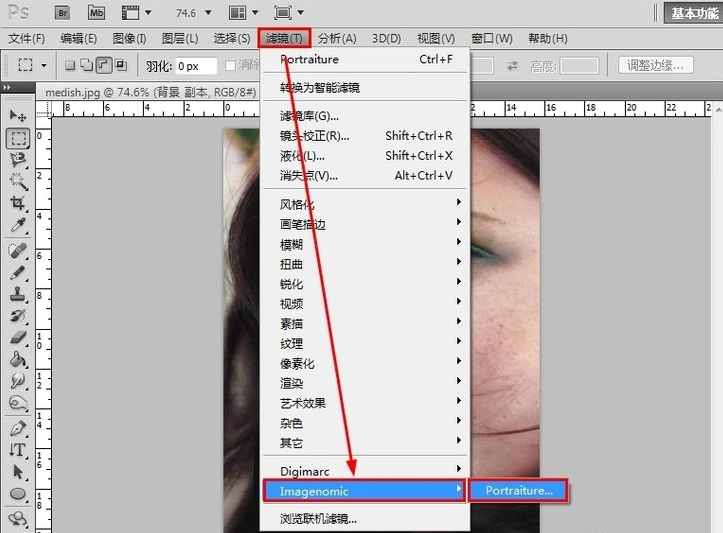Choose Subtract from Selection mode icon
This screenshot has height=533, width=723.
tap(104, 65)
